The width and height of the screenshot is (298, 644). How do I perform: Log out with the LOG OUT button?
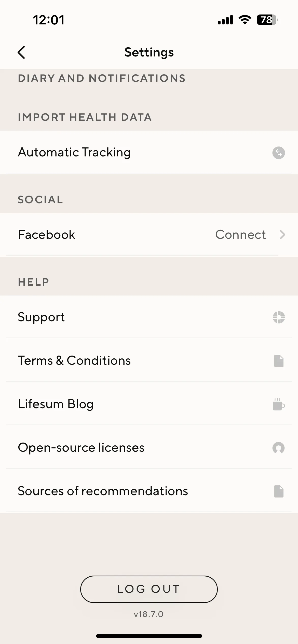pos(149,589)
